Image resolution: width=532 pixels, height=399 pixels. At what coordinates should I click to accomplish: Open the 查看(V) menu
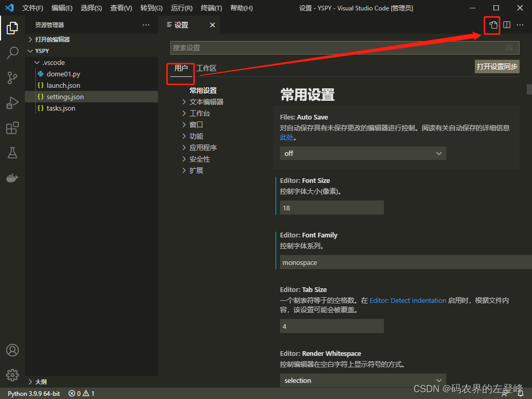coord(121,8)
